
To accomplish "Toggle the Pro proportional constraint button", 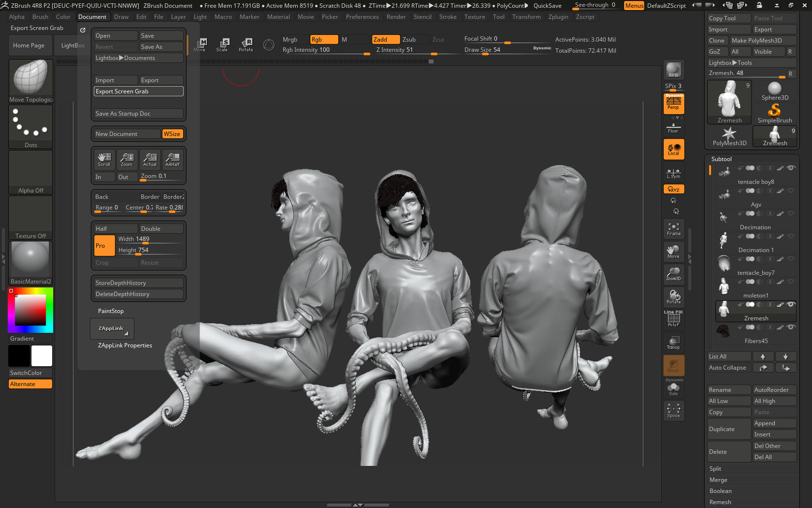I will (104, 246).
